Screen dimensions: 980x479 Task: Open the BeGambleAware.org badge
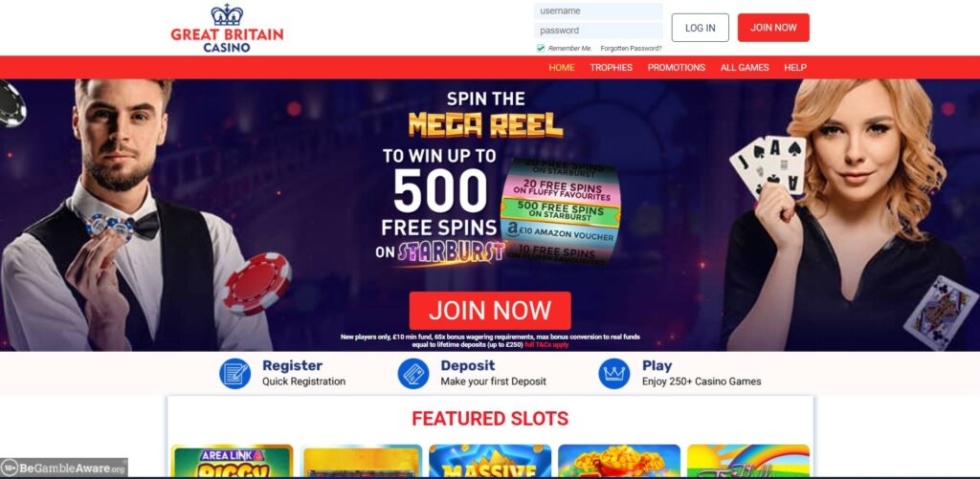tap(64, 468)
